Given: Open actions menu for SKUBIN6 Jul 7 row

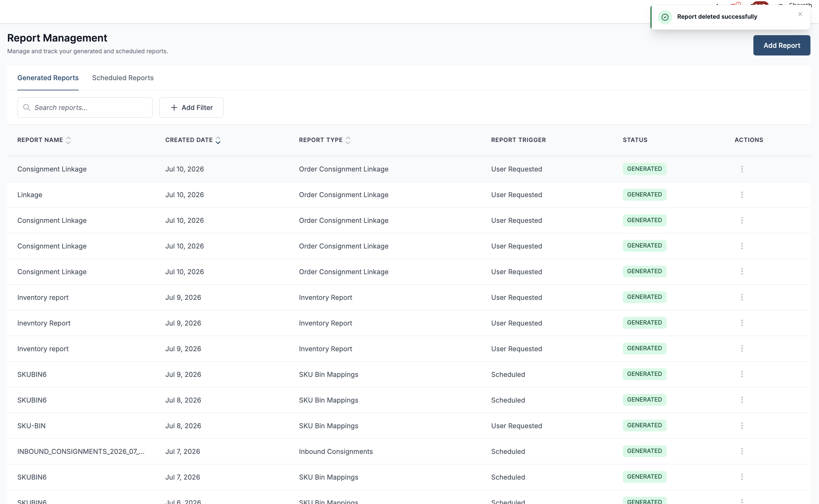Looking at the screenshot, I should tap(742, 477).
